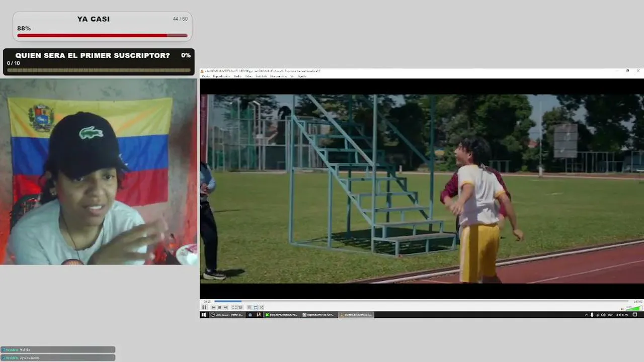Click the streamer webcam feed
Viewport: 644px width, 362px height.
click(x=99, y=171)
